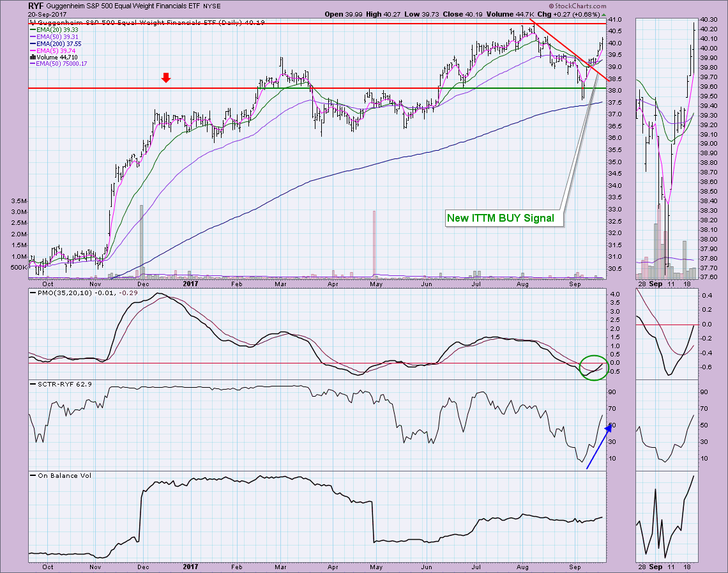Click the 2.0M volume axis label
Image resolution: width=728 pixels, height=573 pixels.
click(x=19, y=234)
